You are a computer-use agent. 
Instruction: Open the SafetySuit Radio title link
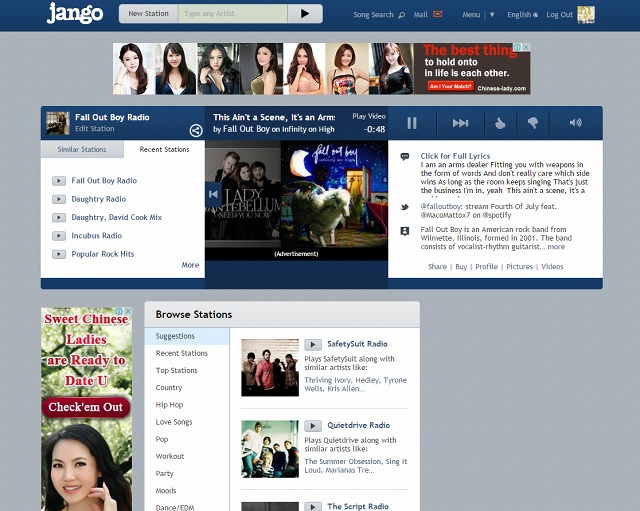357,344
